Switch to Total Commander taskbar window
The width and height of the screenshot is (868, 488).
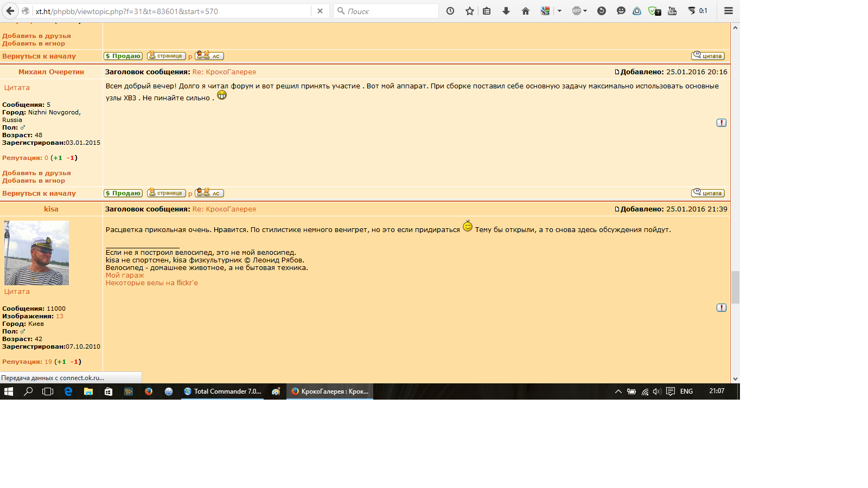coord(223,391)
